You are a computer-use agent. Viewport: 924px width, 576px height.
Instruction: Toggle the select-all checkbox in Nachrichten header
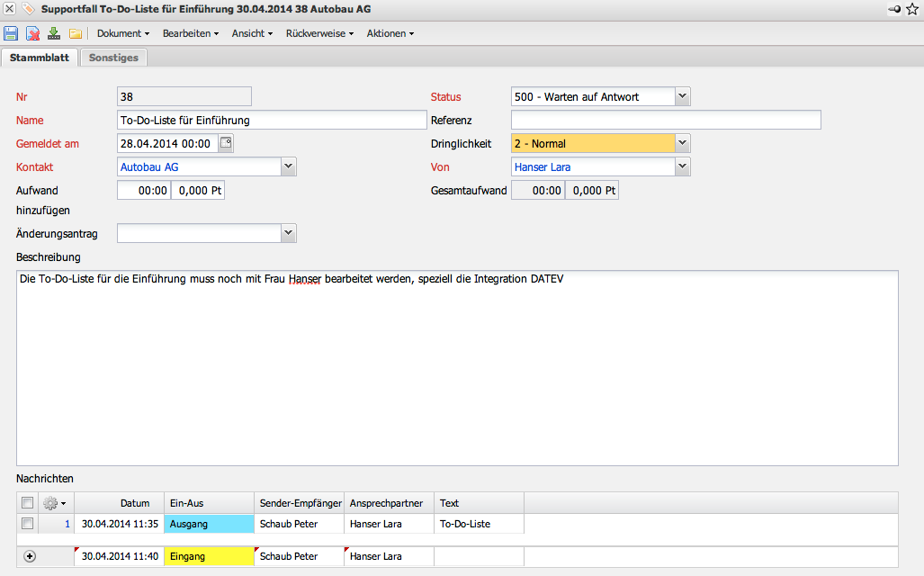pyautogui.click(x=27, y=503)
